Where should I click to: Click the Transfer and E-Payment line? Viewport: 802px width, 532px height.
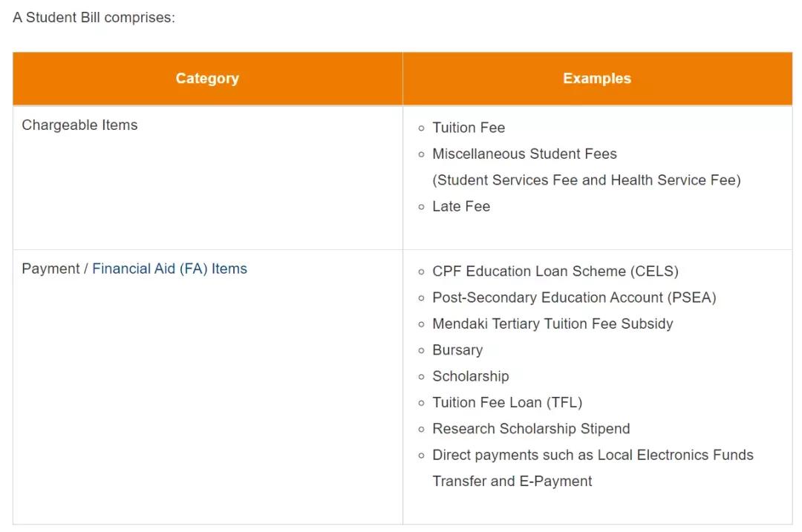(512, 482)
